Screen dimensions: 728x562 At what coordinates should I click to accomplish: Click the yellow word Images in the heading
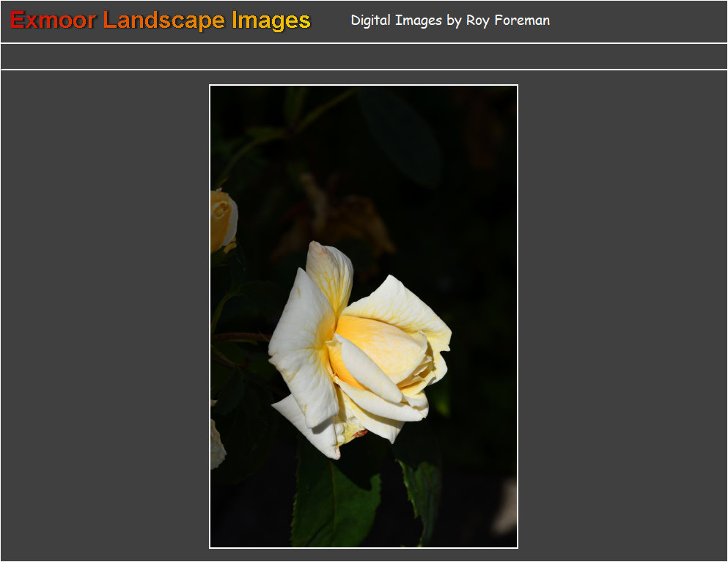(x=271, y=21)
